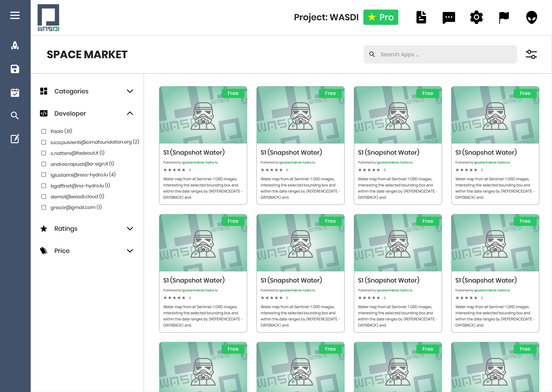The height and width of the screenshot is (392, 552).
Task: Collapse the Developer filter section
Action: (x=130, y=113)
